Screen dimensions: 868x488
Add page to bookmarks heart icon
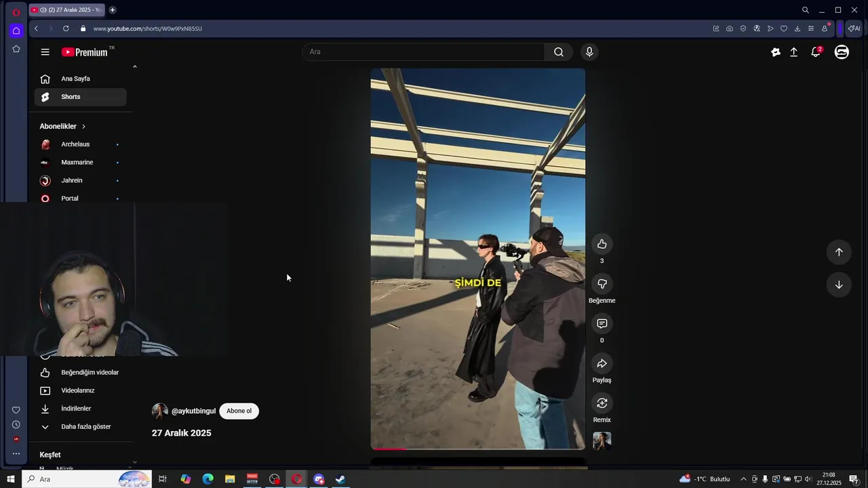pos(784,28)
